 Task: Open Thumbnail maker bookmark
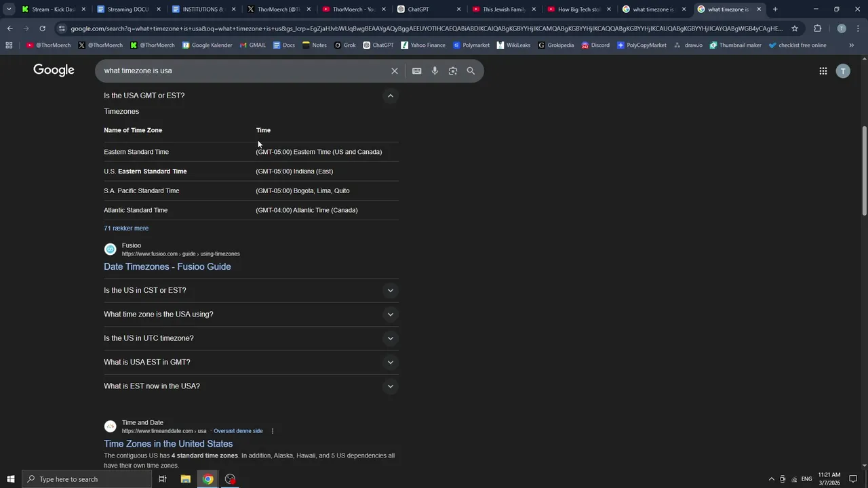735,45
